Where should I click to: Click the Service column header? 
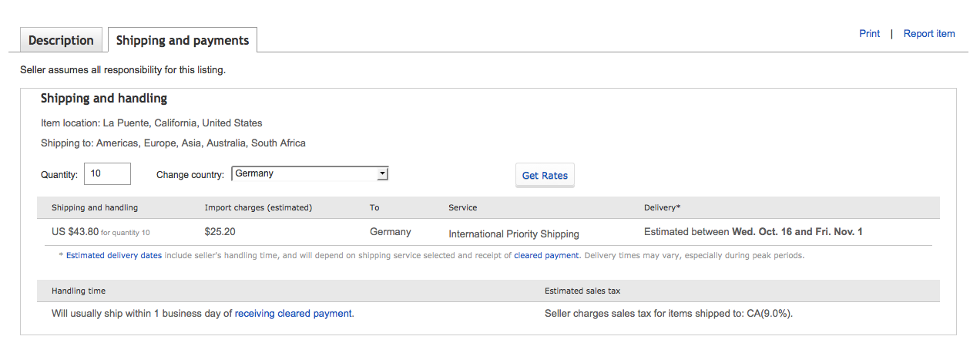tap(462, 208)
